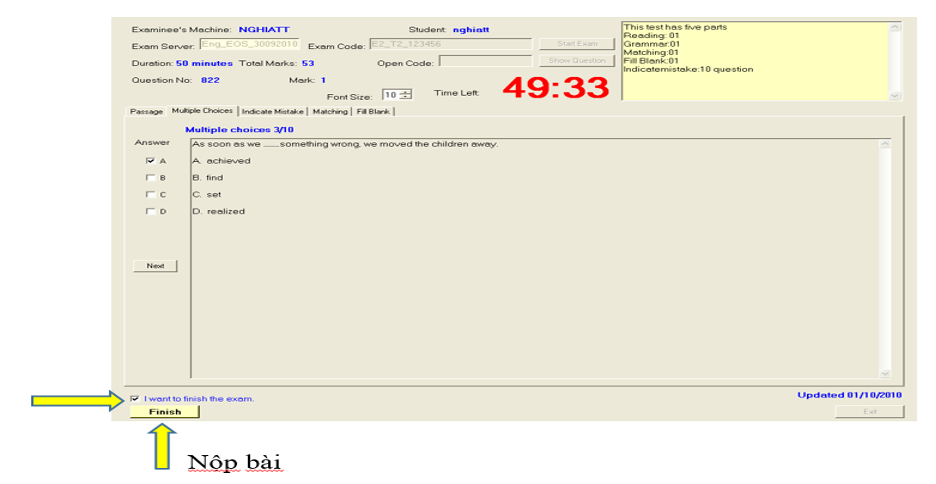The image size is (936, 484).
Task: Check answer option B checkbox
Action: coord(150,178)
